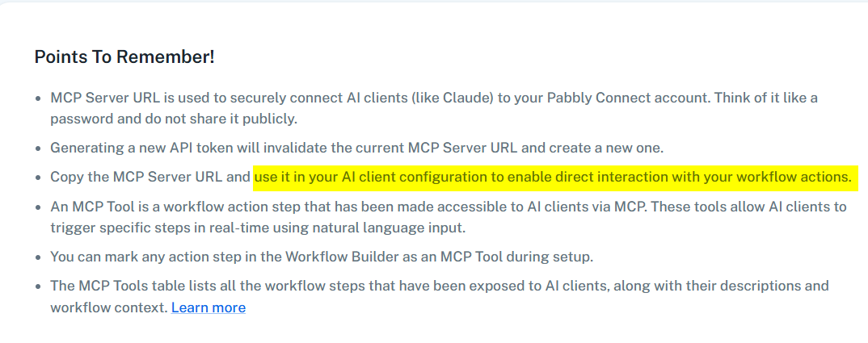Screen dimensions: 868x343
Task: Click the "workflow context." text before Learn more
Action: tap(108, 307)
